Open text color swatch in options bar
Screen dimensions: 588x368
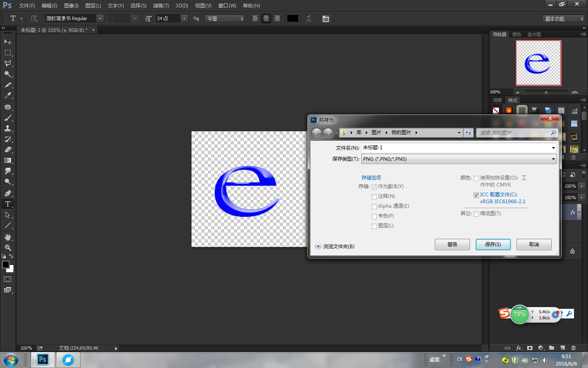point(293,18)
